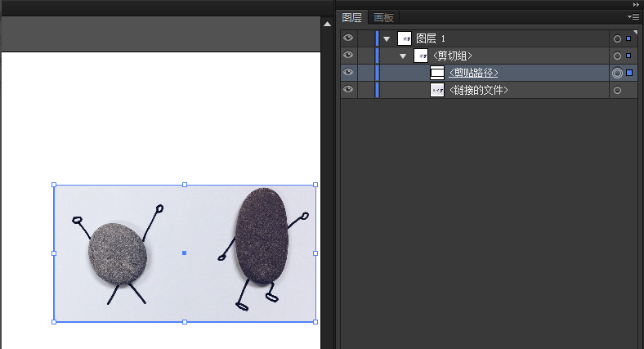This screenshot has width=644, height=349.
Task: Click target circle for 剪切组
Action: pos(617,56)
